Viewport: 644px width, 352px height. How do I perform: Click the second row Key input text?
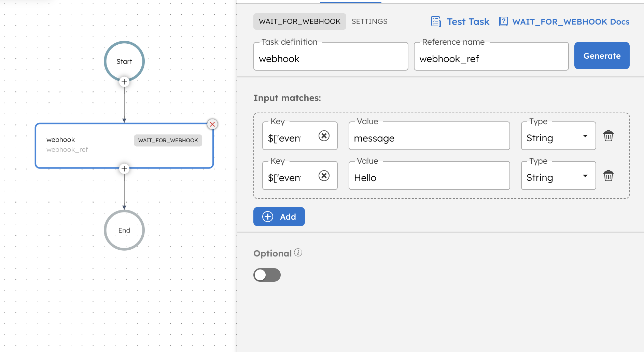(x=284, y=178)
